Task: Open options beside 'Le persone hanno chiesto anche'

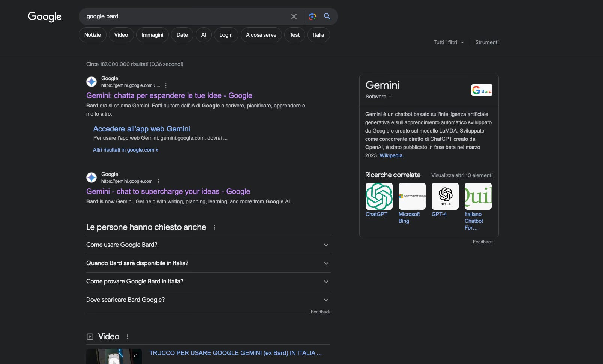Action: (x=214, y=227)
